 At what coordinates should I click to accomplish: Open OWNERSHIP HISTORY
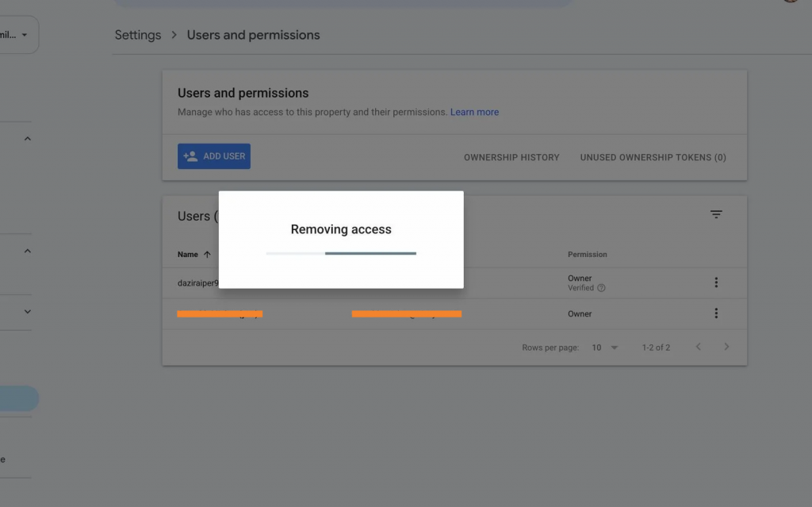click(x=511, y=157)
